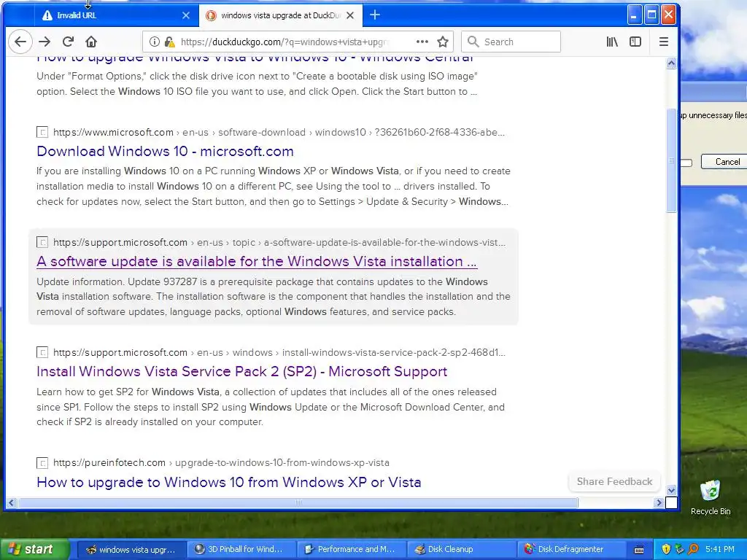This screenshot has width=747, height=560.
Task: Click favicon beside www.microsoft.com result
Action: click(x=42, y=132)
